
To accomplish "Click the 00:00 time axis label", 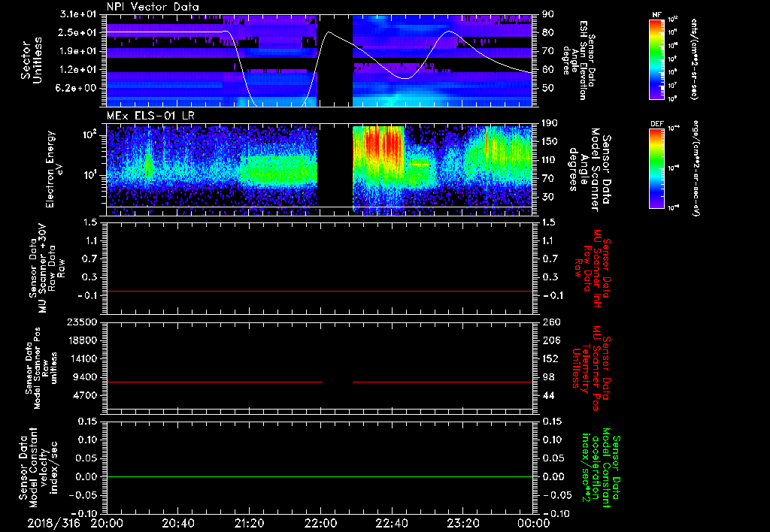I will 534,523.
